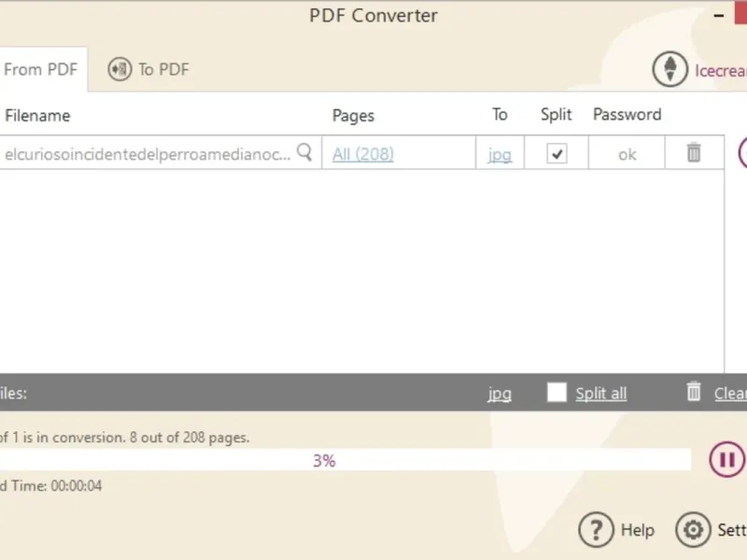This screenshot has width=747, height=560.
Task: Pause the conversion process
Action: pyautogui.click(x=727, y=459)
